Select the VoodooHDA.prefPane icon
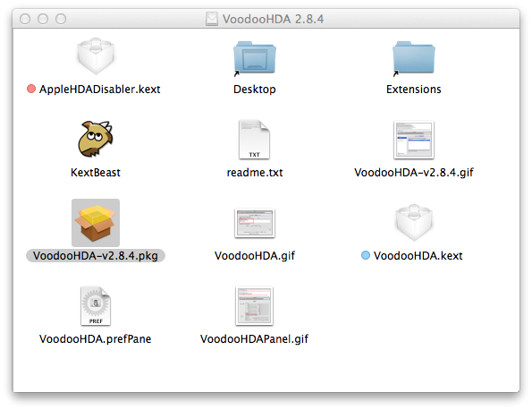Screen dimensions: 532x410 [96, 306]
